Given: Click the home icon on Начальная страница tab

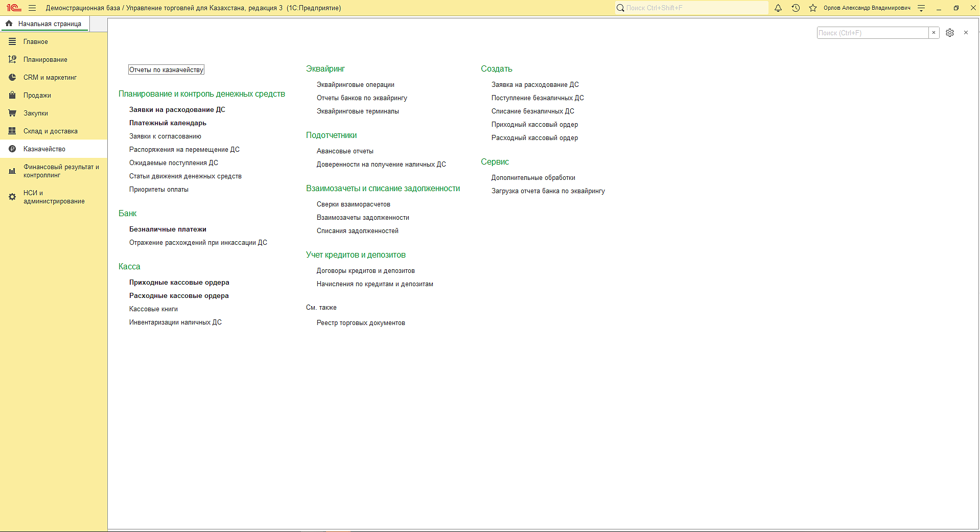Looking at the screenshot, I should 9,24.
